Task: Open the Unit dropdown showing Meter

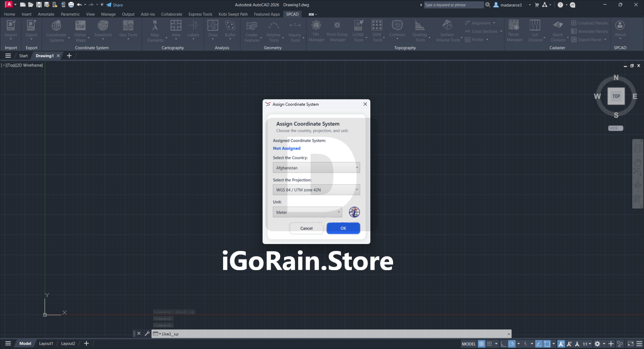Action: click(x=307, y=212)
